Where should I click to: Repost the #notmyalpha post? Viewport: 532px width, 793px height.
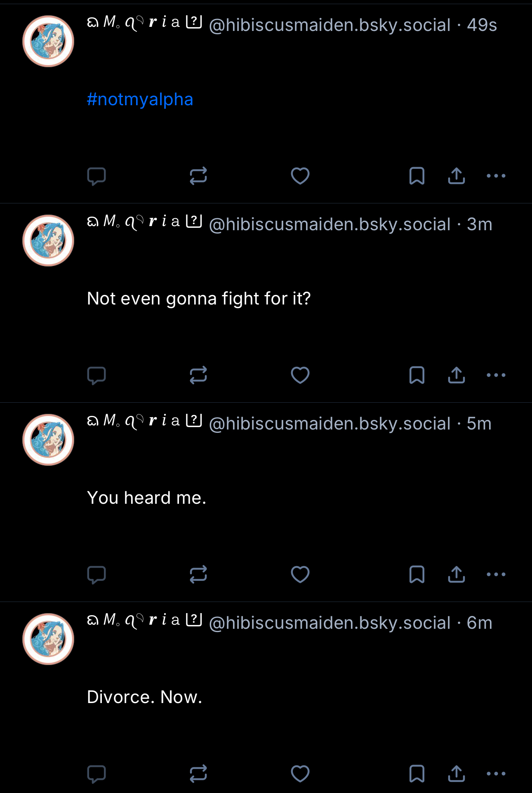tap(198, 176)
